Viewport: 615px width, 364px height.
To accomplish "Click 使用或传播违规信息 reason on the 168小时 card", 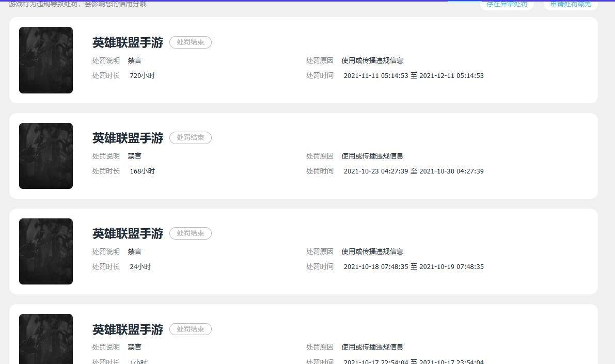I will click(x=372, y=156).
